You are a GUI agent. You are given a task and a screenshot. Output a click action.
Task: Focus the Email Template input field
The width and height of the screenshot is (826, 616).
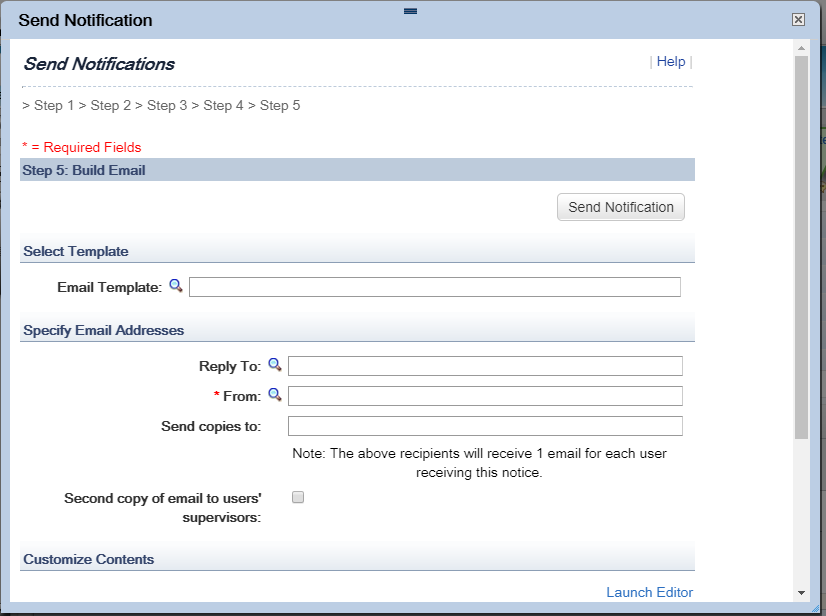pyautogui.click(x=435, y=287)
